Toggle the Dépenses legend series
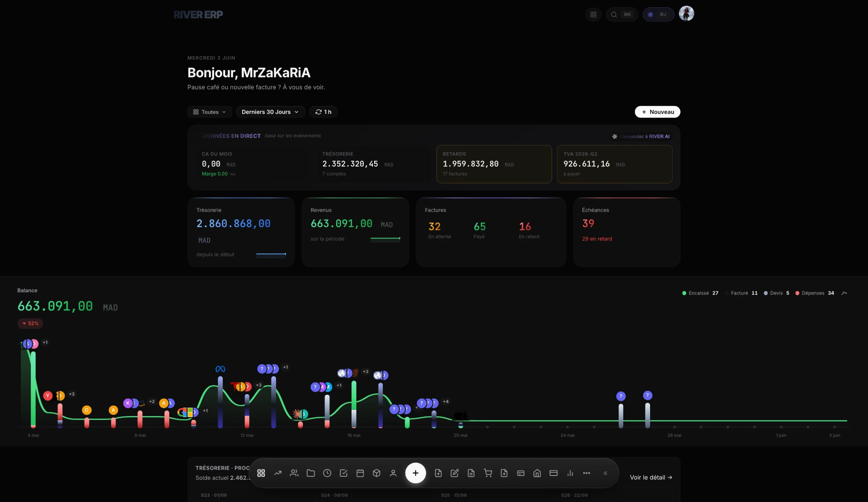The height and width of the screenshot is (502, 868). click(x=815, y=293)
